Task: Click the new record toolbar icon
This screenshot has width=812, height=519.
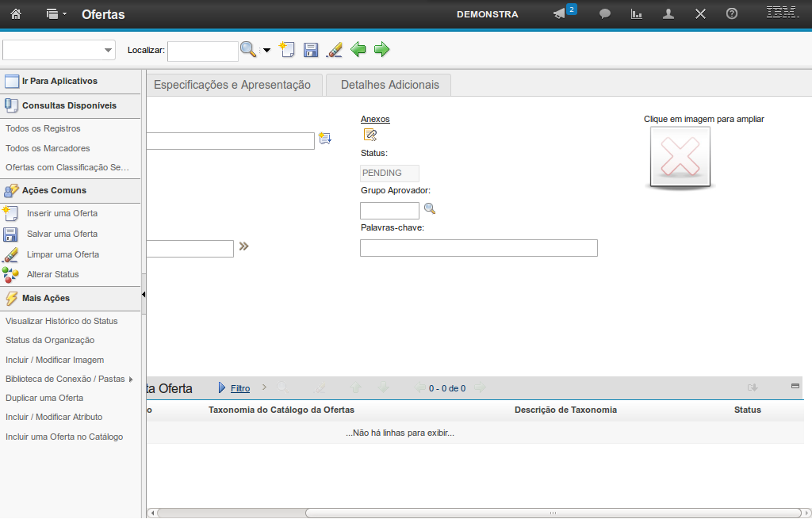Action: pyautogui.click(x=287, y=50)
